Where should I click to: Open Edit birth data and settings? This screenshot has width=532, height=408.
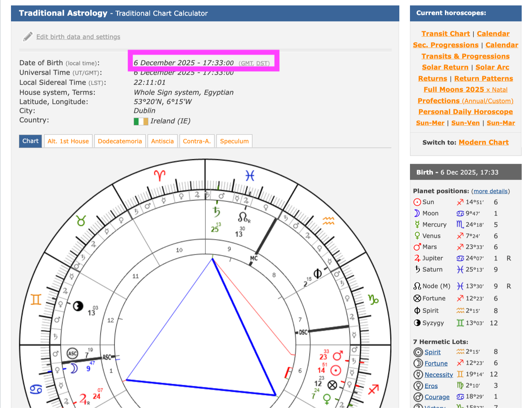pos(78,37)
